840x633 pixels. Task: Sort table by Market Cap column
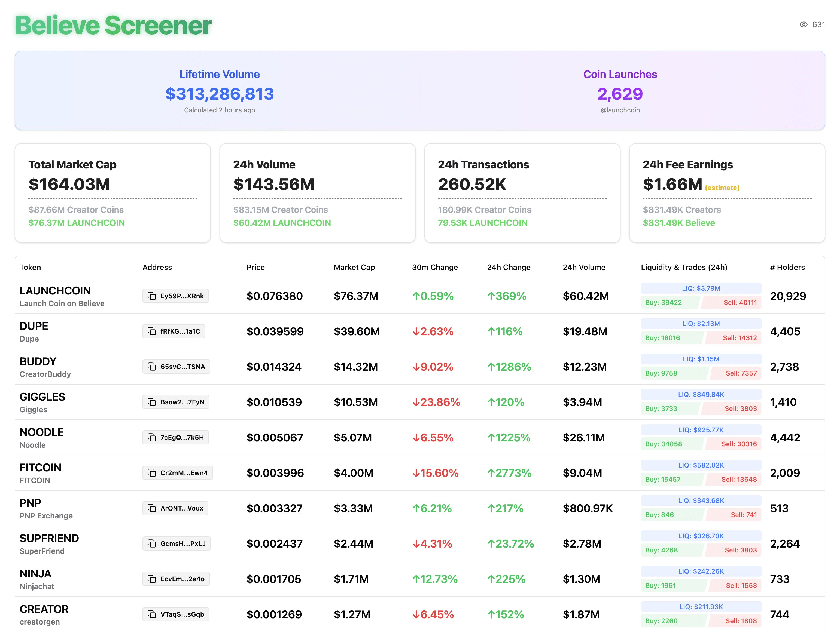point(354,267)
